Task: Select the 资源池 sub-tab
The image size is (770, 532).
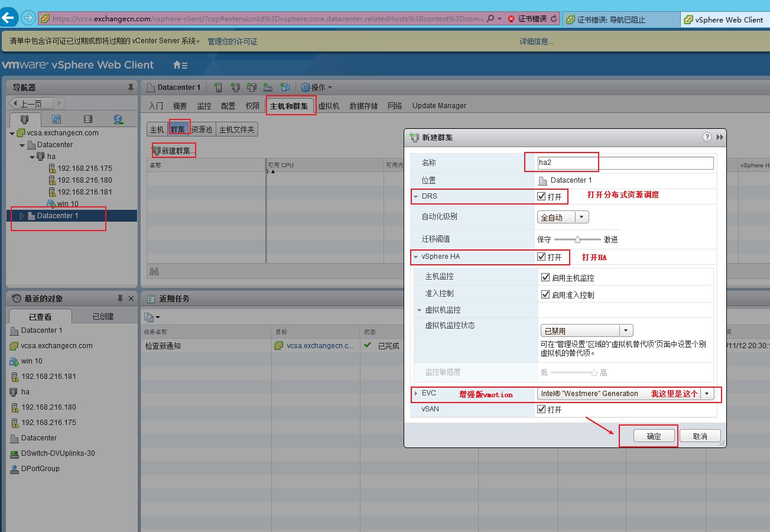Action: (x=202, y=129)
